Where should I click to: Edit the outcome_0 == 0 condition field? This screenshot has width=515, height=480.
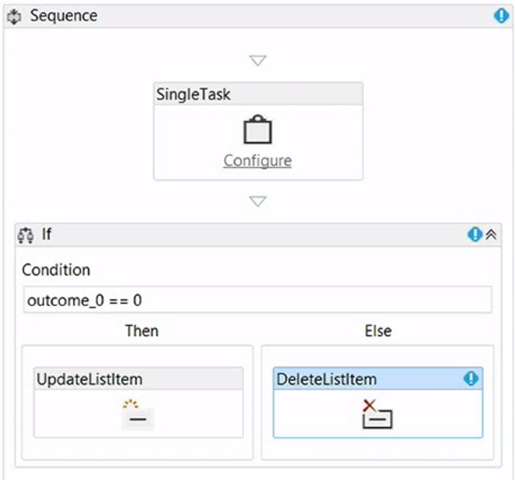tap(258, 300)
